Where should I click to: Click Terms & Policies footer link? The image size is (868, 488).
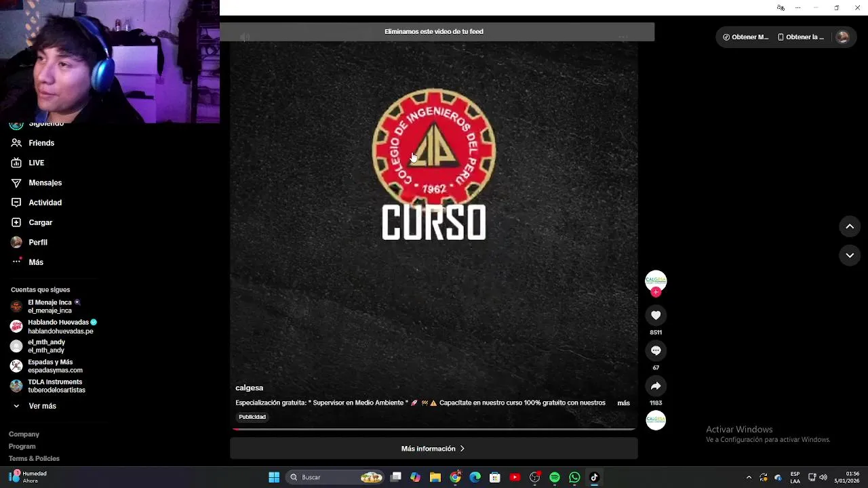(34, 459)
